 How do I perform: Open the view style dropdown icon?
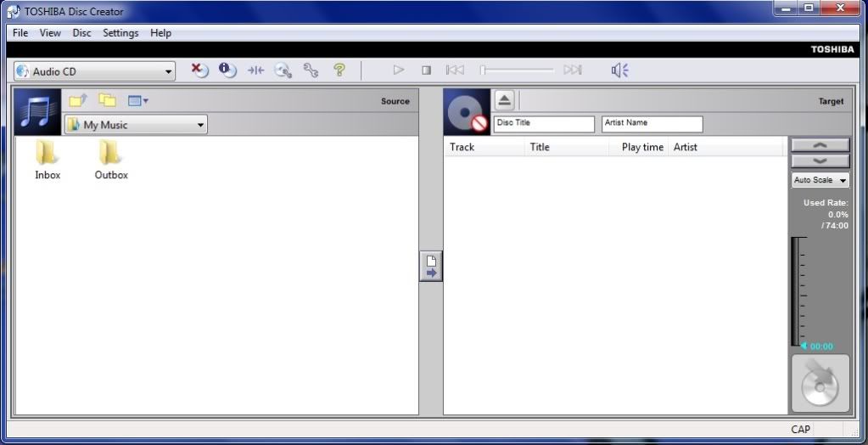coord(137,101)
